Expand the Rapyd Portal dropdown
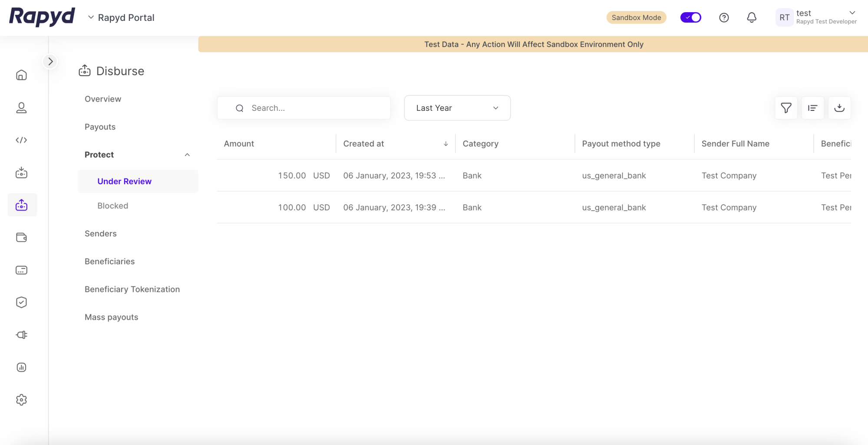Image resolution: width=868 pixels, height=445 pixels. [121, 17]
